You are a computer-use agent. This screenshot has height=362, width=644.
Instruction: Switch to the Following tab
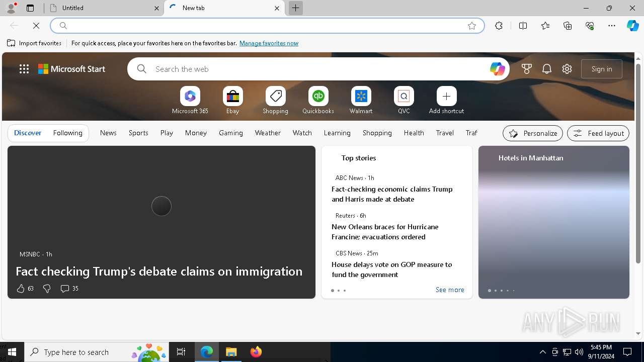pos(68,133)
